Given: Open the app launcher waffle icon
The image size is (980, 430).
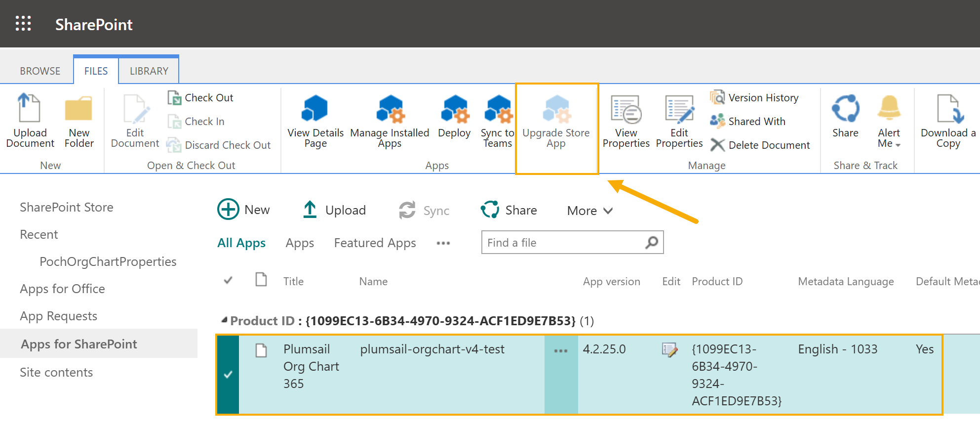Looking at the screenshot, I should (23, 23).
